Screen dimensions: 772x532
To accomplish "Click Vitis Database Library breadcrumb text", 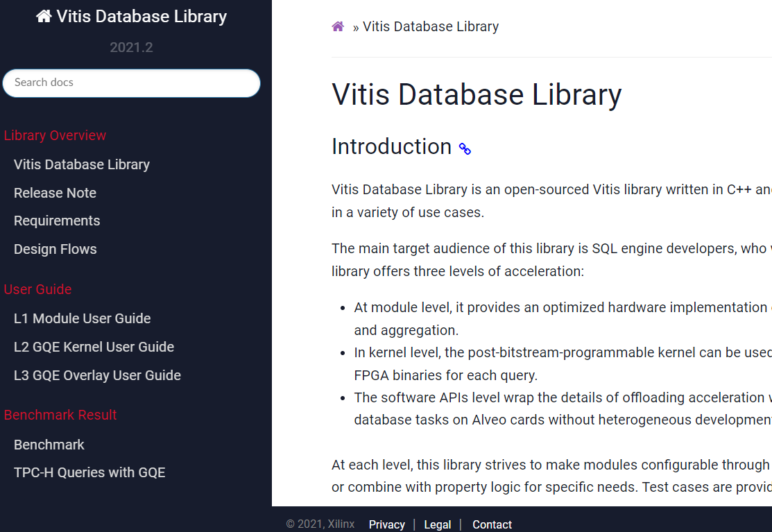I will click(431, 26).
